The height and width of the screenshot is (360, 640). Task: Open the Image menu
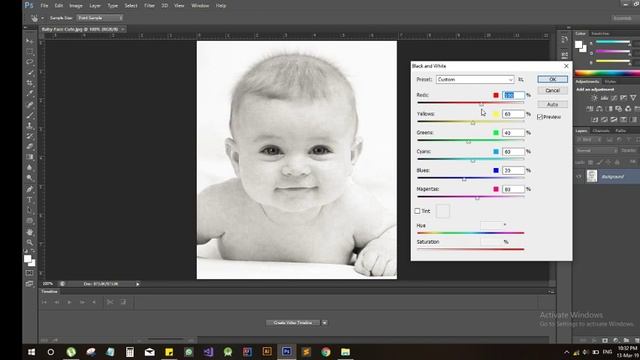(76, 6)
